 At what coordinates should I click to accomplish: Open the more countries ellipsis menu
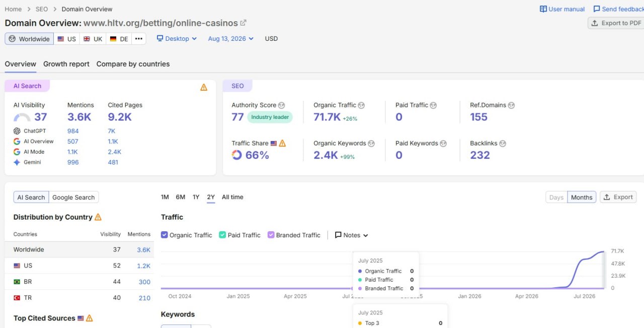[139, 39]
